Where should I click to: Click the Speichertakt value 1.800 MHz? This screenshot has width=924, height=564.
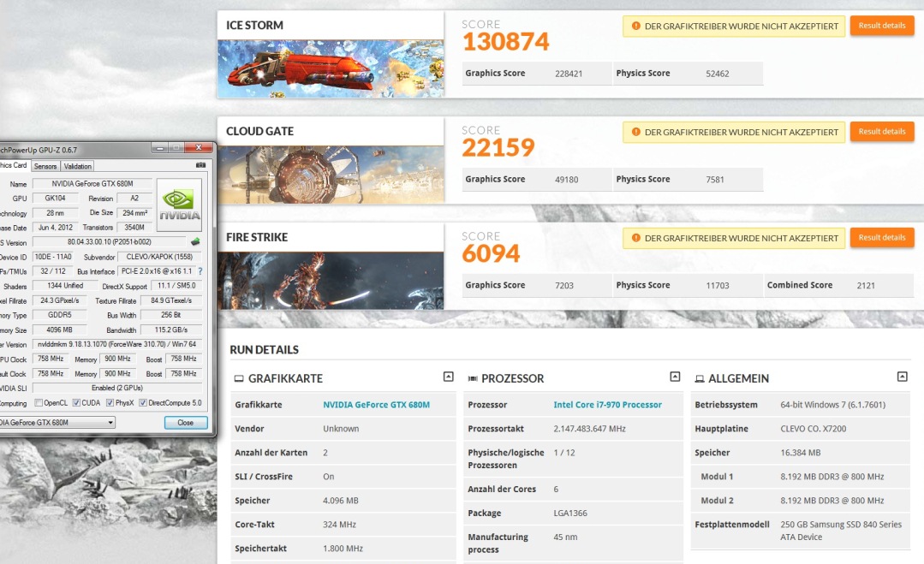[x=343, y=549]
